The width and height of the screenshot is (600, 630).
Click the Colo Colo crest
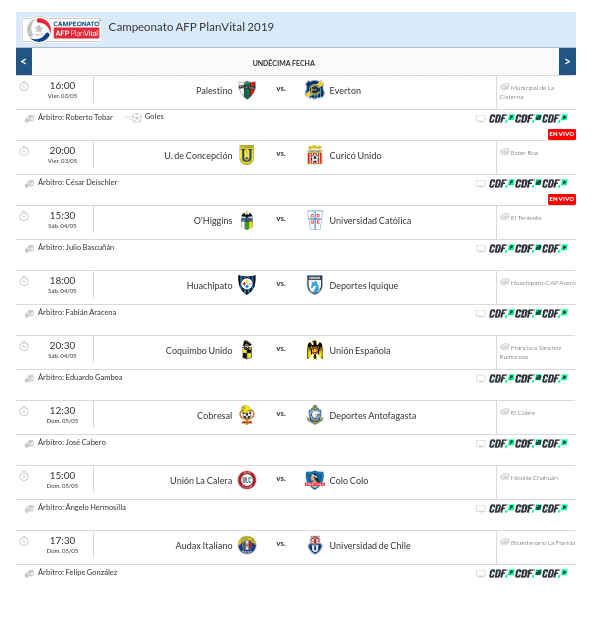[315, 480]
